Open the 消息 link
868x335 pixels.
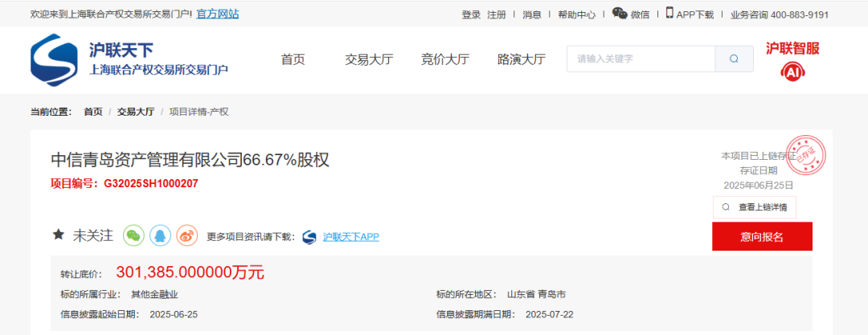point(532,15)
